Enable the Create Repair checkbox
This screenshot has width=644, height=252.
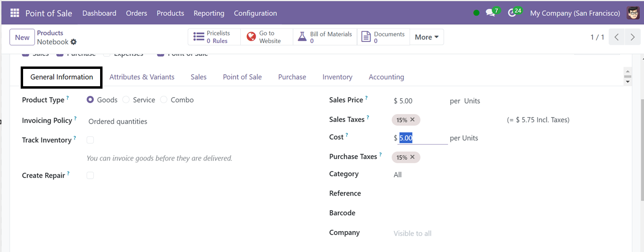(90, 175)
